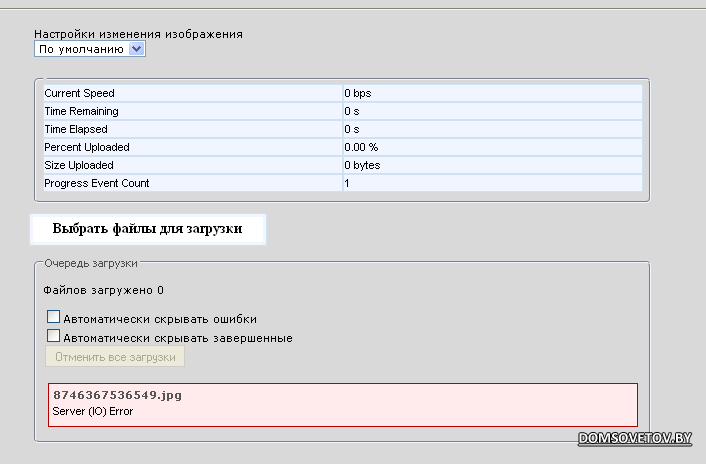Click 'Отменить все загрузки' button
Viewport: 706px width, 464px height.
115,356
